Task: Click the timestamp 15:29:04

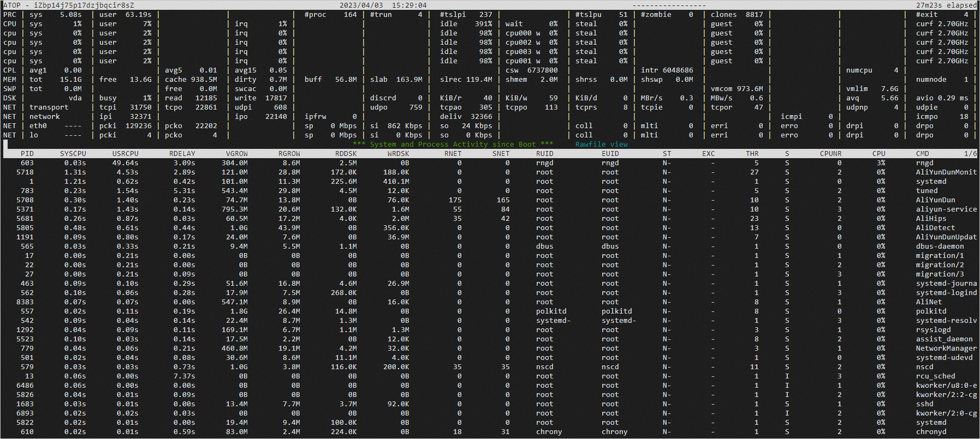Action: tap(409, 5)
